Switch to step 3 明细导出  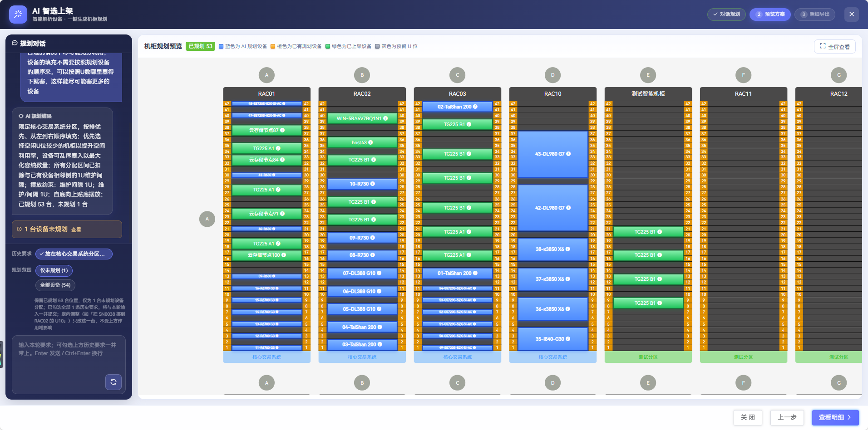tap(815, 14)
